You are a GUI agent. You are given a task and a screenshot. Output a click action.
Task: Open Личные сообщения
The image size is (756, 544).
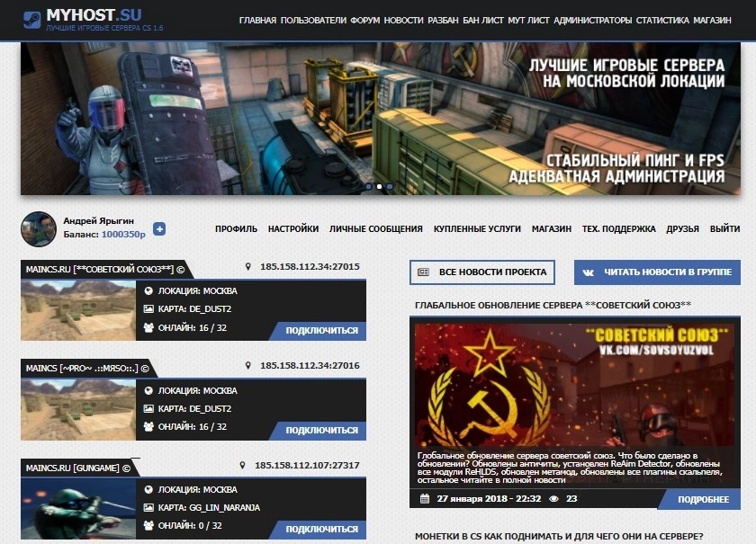376,229
